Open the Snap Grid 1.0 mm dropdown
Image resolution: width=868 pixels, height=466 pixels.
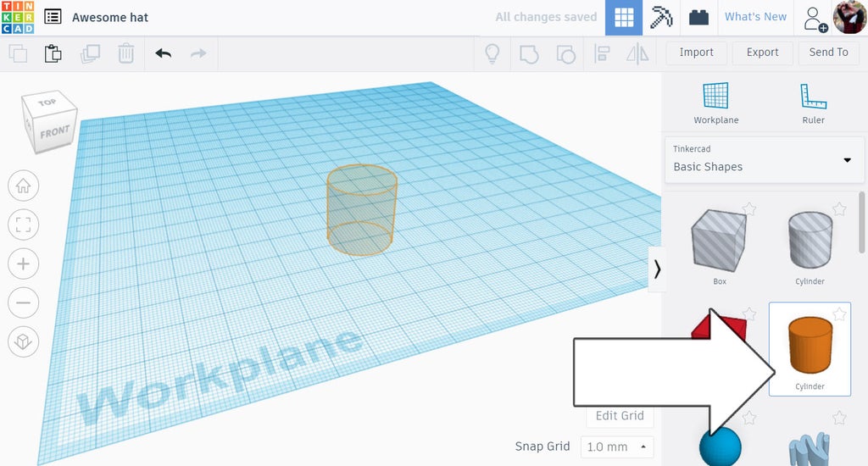coord(617,447)
